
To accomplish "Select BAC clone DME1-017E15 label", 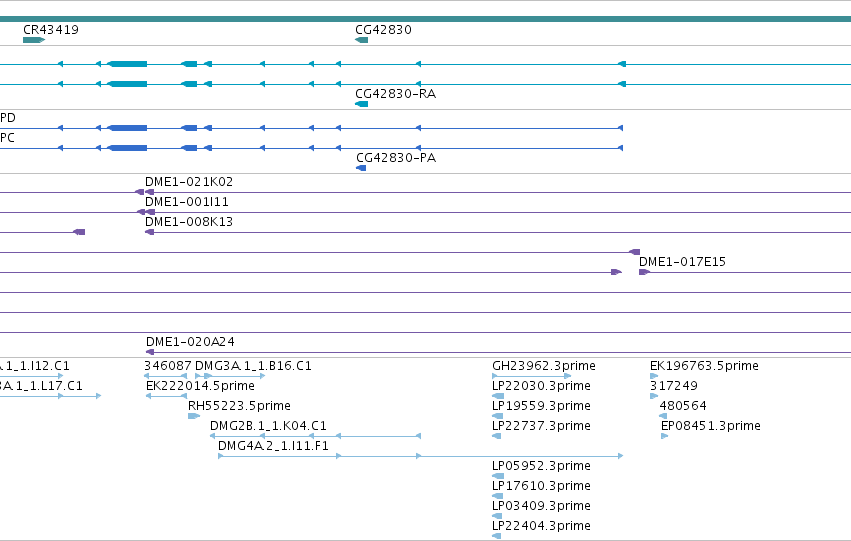I will [682, 262].
